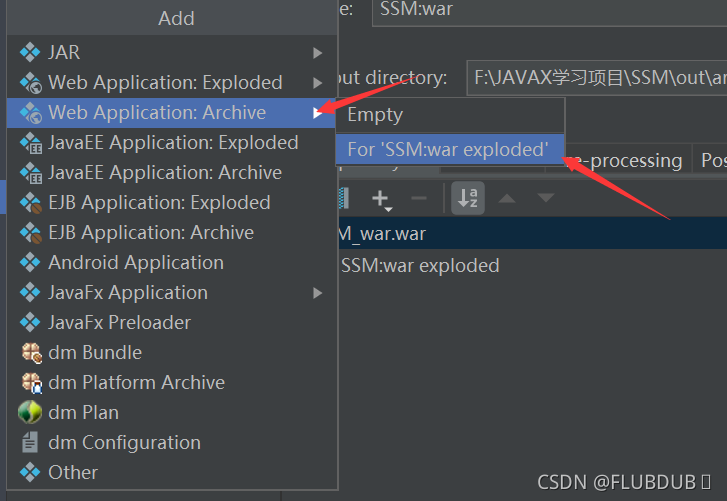727x501 pixels.
Task: Click the output directory path field
Action: click(597, 77)
